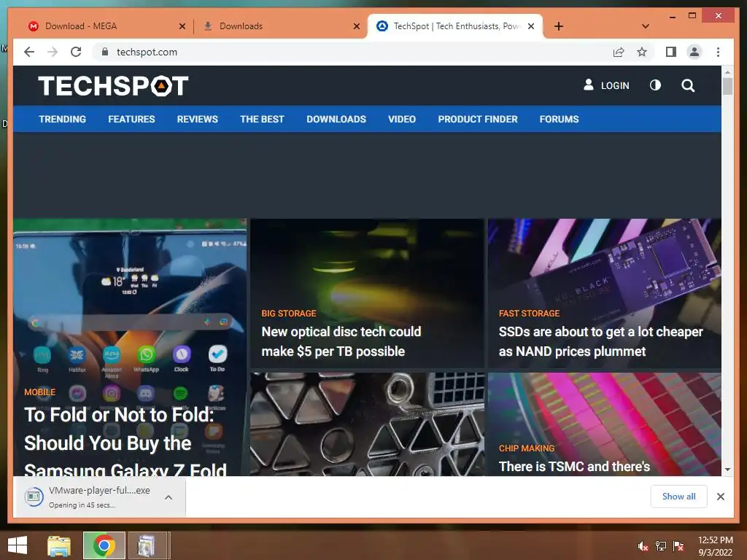This screenshot has height=560, width=747.
Task: Open the tab search dropdown arrow
Action: point(646,26)
